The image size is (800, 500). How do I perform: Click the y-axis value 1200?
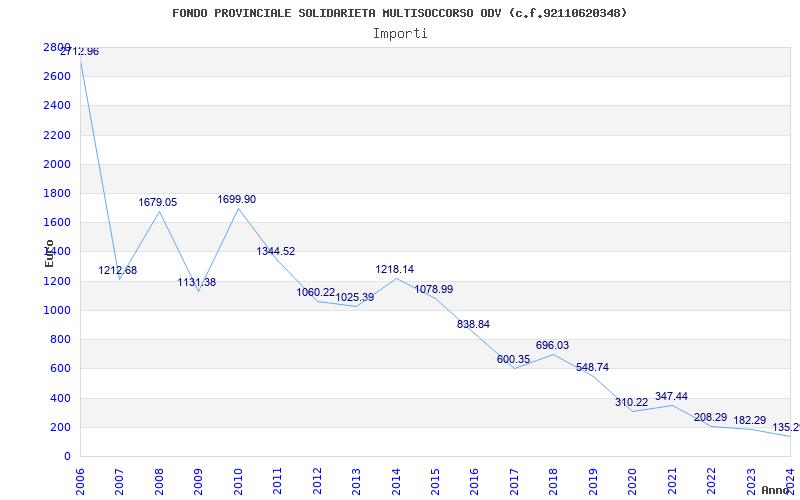[57, 281]
